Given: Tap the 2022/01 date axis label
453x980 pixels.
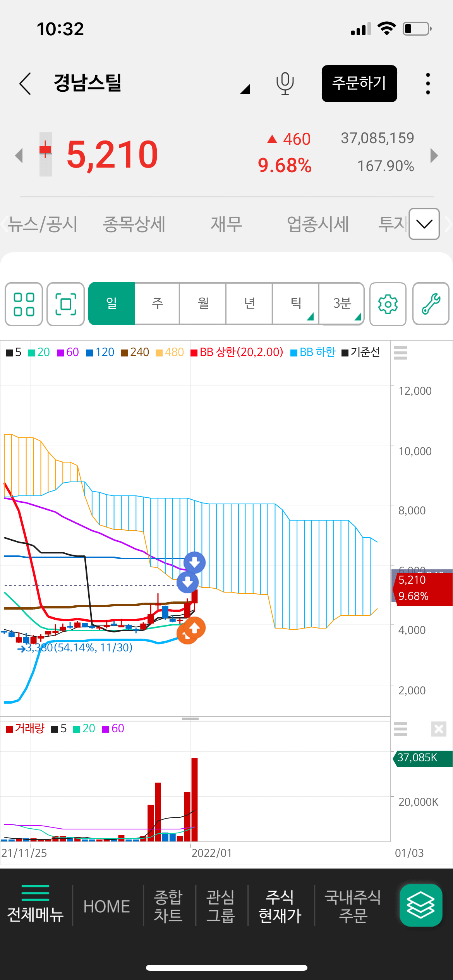Looking at the screenshot, I should (x=211, y=853).
